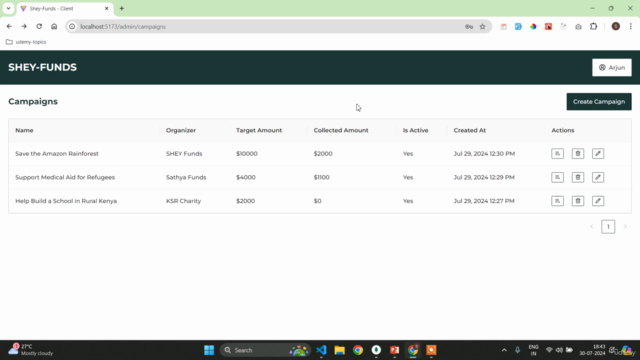Open the Arjun user profile button

point(612,67)
